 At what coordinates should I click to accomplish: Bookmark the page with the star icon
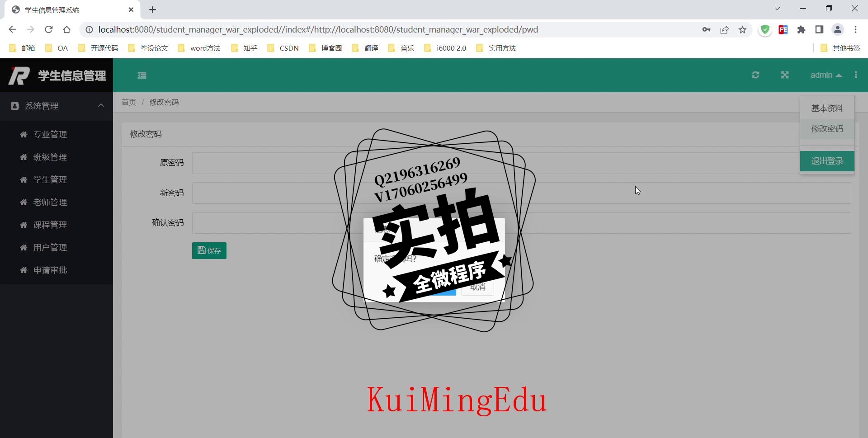coord(742,29)
